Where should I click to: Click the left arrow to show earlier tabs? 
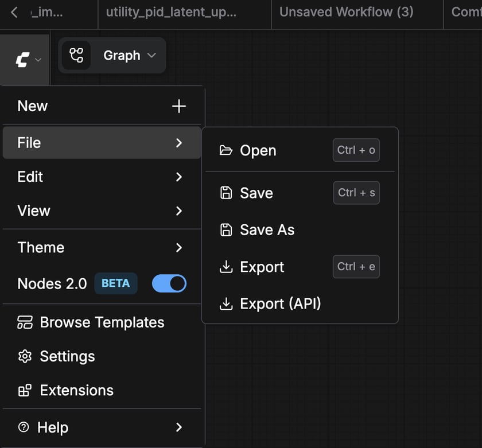click(x=14, y=12)
